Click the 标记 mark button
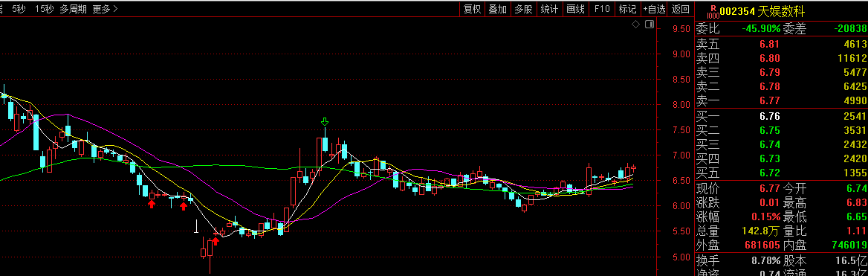868x276 pixels. (627, 9)
